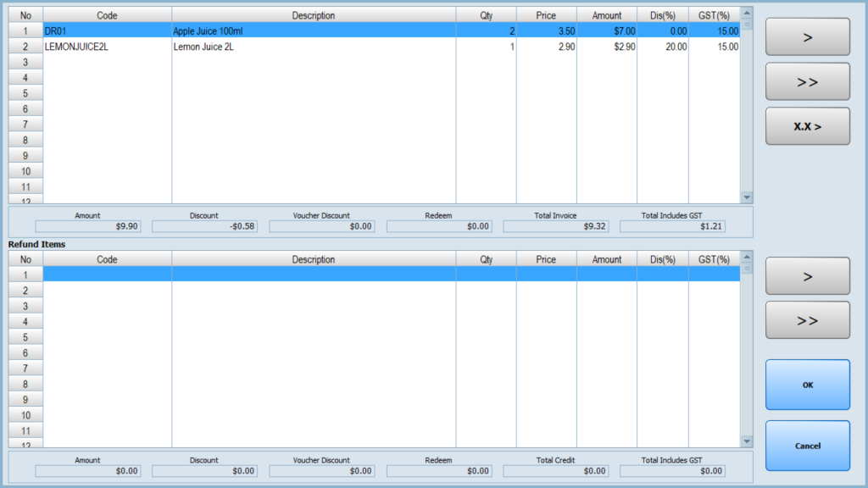This screenshot has width=868, height=488.
Task: Select the Apple Juice 100ml row
Action: (313, 30)
